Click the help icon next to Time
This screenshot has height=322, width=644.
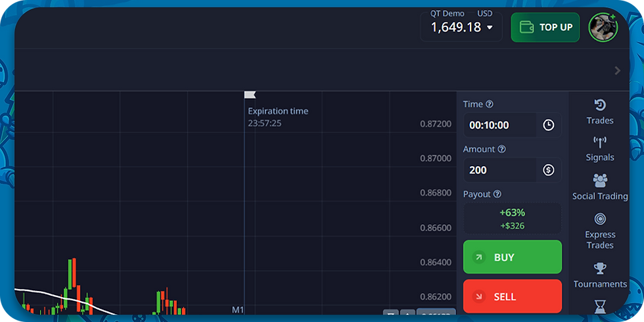point(489,104)
